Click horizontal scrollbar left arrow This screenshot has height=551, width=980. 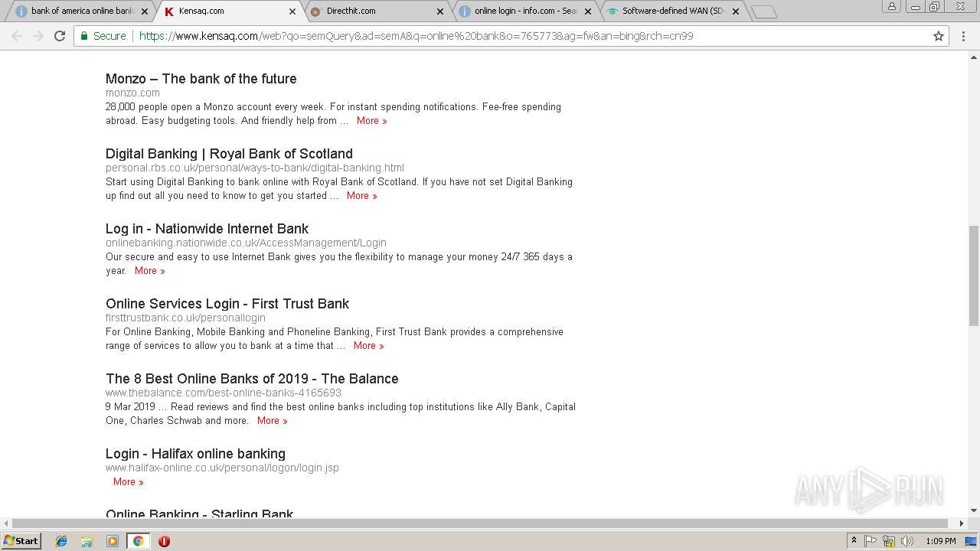tap(6, 523)
